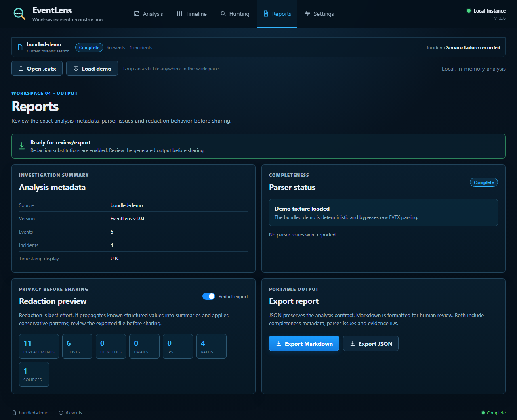Screen dimensions: 517x420
Task: Click the green Complete dot in the footer
Action: [483, 413]
